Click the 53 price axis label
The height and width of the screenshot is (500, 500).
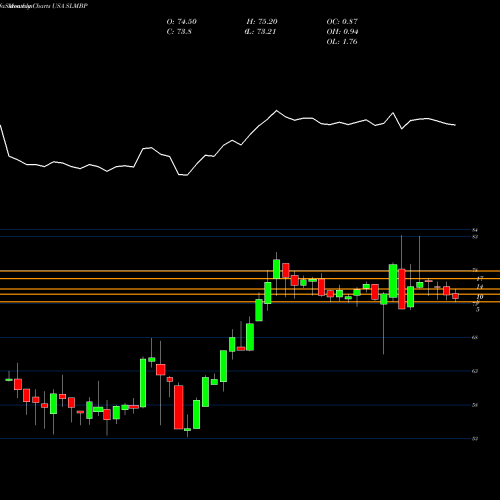(475, 439)
